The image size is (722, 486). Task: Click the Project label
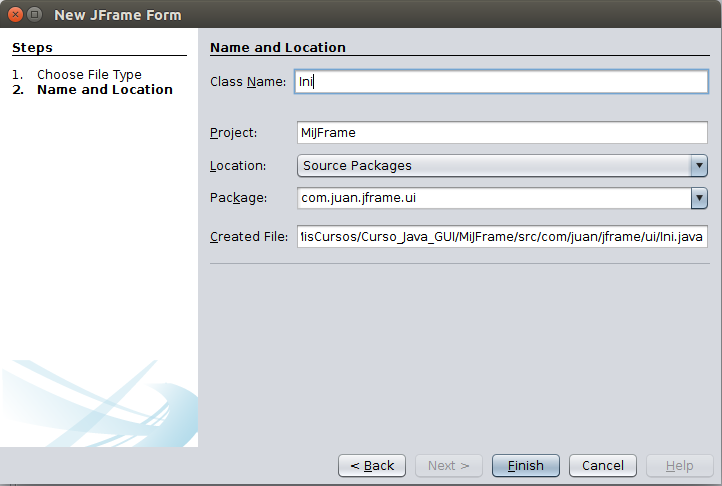(x=233, y=133)
